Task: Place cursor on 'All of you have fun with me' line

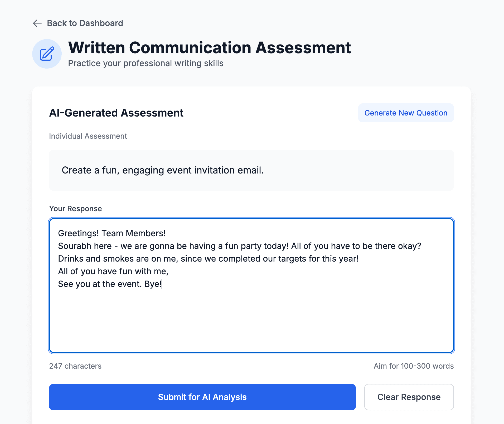Action: pos(113,271)
